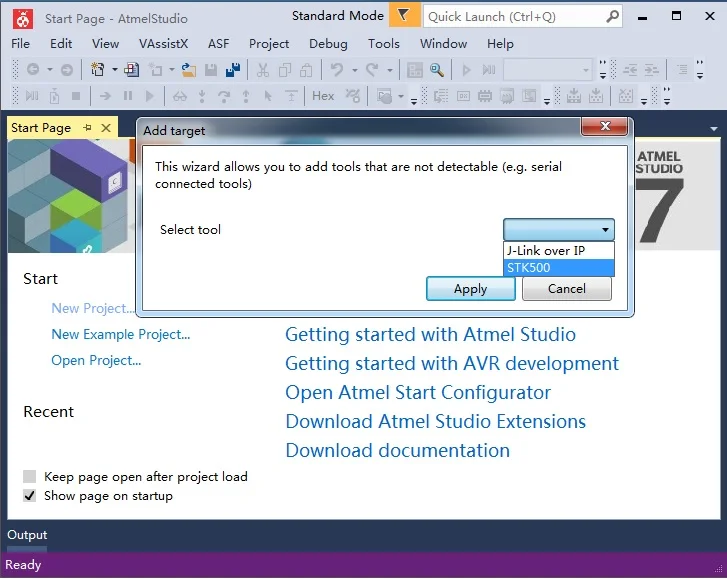Click the orange filter funnel icon
This screenshot has height=579, width=727.
404,15
